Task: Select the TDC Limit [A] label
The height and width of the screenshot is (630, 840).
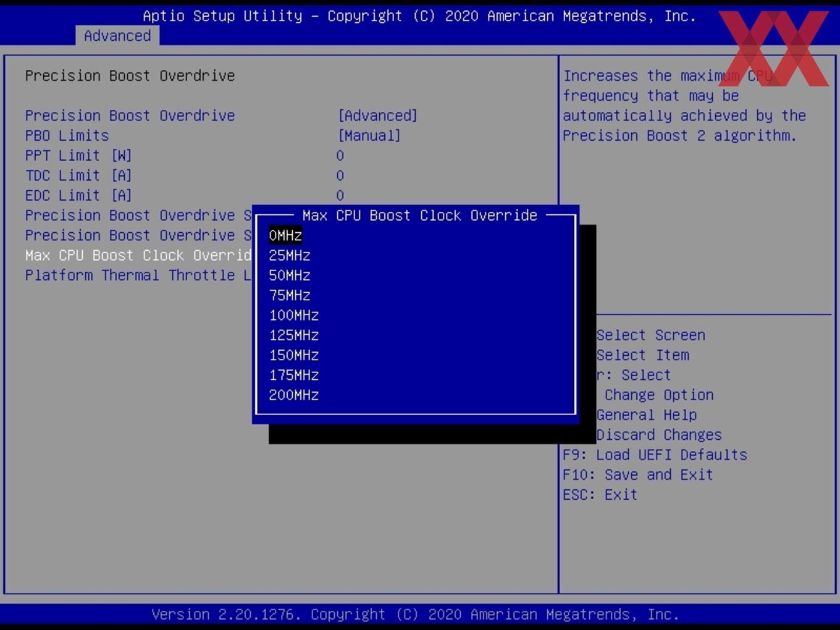Action: 78,175
